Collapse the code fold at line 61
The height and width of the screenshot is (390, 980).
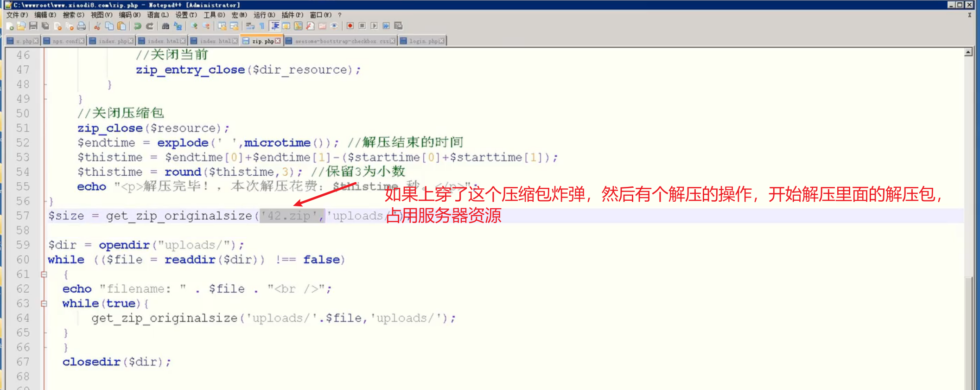pyautogui.click(x=44, y=275)
